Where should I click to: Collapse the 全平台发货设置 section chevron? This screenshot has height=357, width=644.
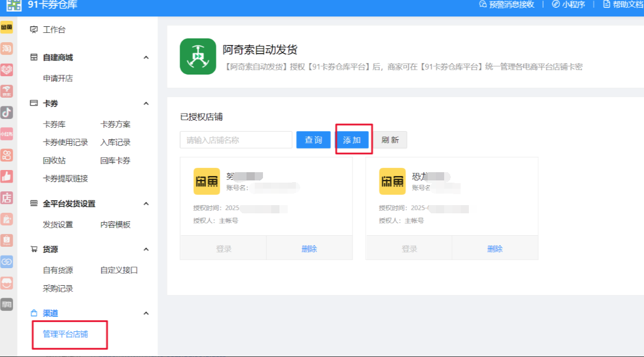click(146, 203)
